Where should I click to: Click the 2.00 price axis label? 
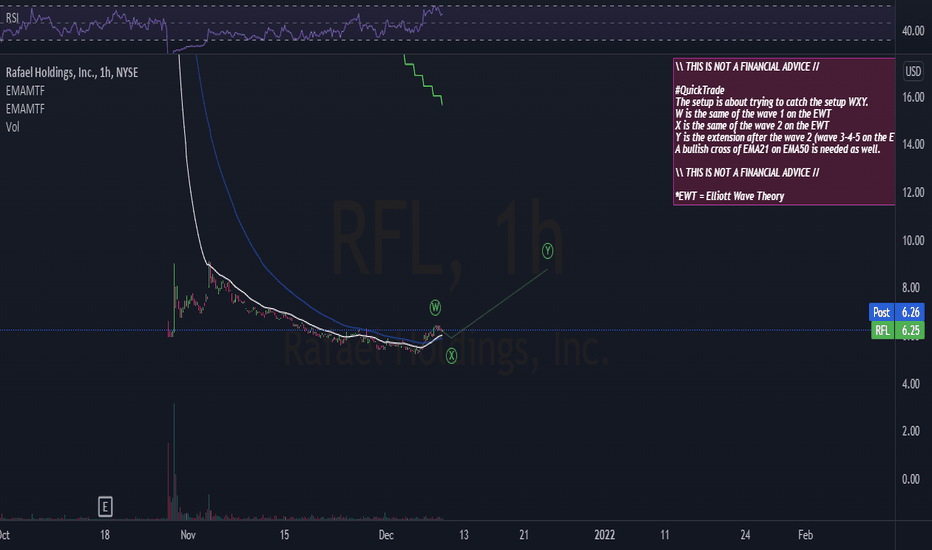click(911, 430)
